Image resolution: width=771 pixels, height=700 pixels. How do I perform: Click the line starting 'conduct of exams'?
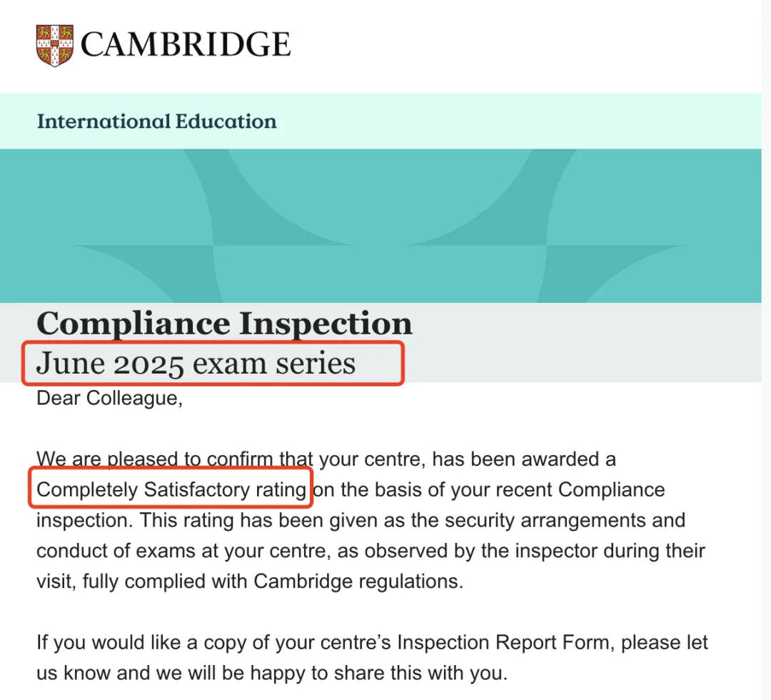click(x=371, y=551)
